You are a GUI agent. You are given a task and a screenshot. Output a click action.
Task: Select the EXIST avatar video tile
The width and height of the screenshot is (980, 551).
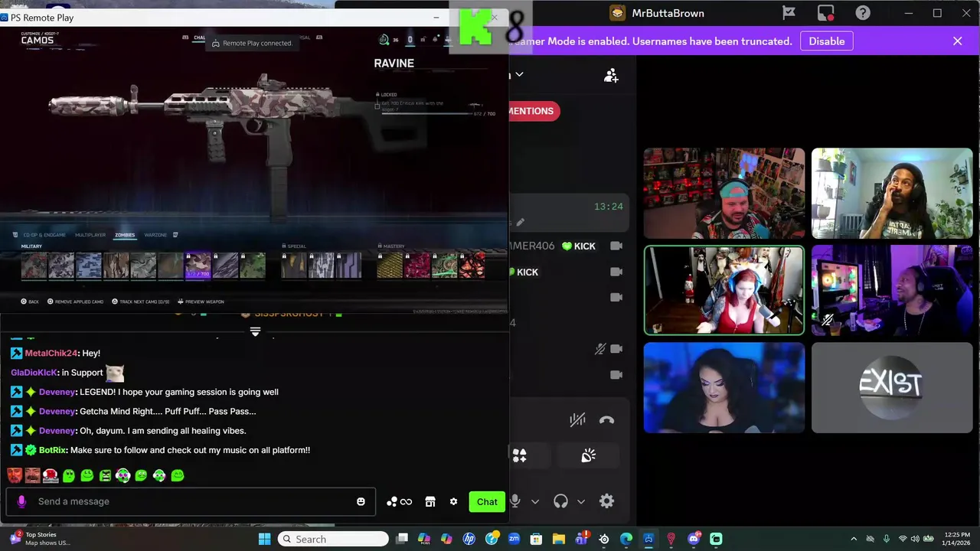point(892,387)
